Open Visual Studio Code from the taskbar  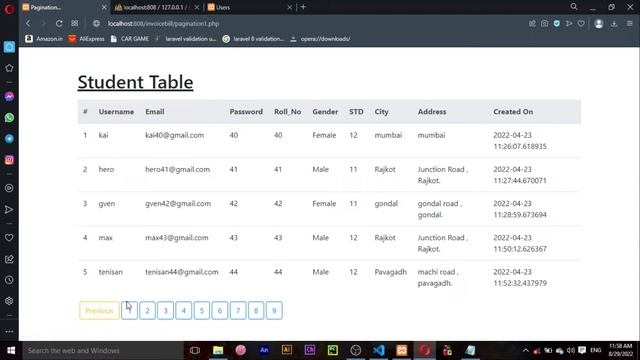tap(379, 351)
